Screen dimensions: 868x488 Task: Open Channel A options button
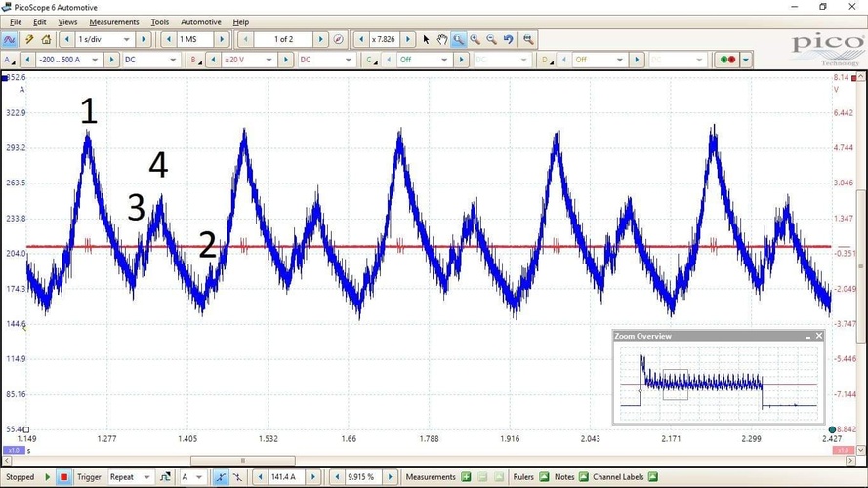[10, 60]
